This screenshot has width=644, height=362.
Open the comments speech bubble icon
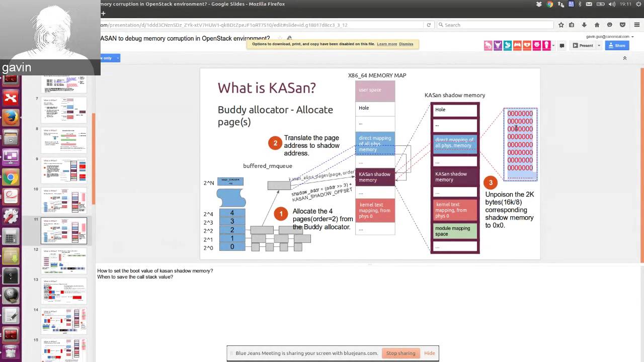pos(562,45)
